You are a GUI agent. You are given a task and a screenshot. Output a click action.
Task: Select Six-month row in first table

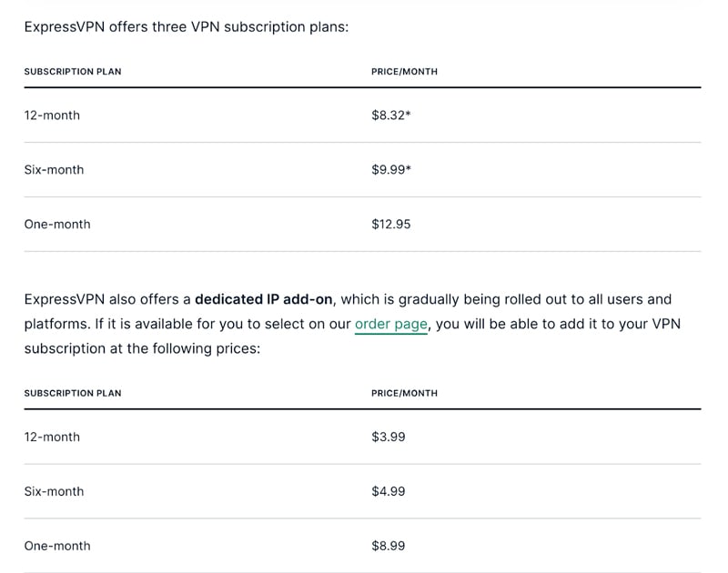(54, 170)
